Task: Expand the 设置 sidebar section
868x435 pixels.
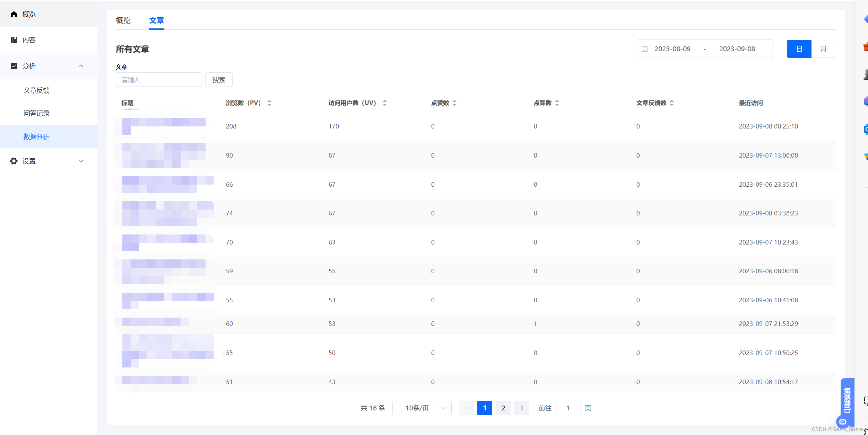Action: (81, 161)
